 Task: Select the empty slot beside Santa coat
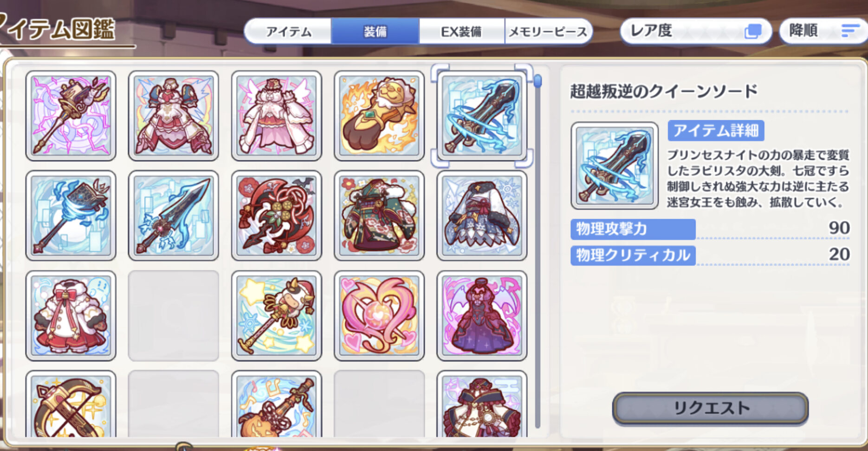173,316
